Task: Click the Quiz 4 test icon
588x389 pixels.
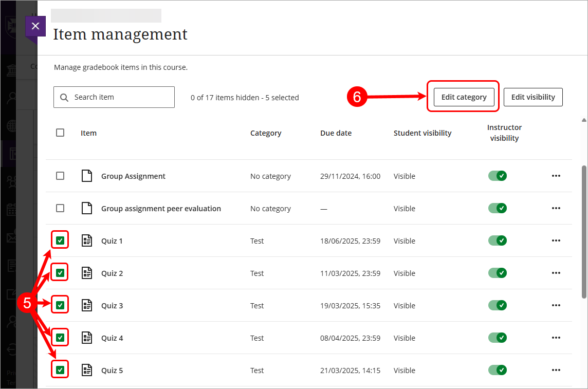Action: click(87, 338)
